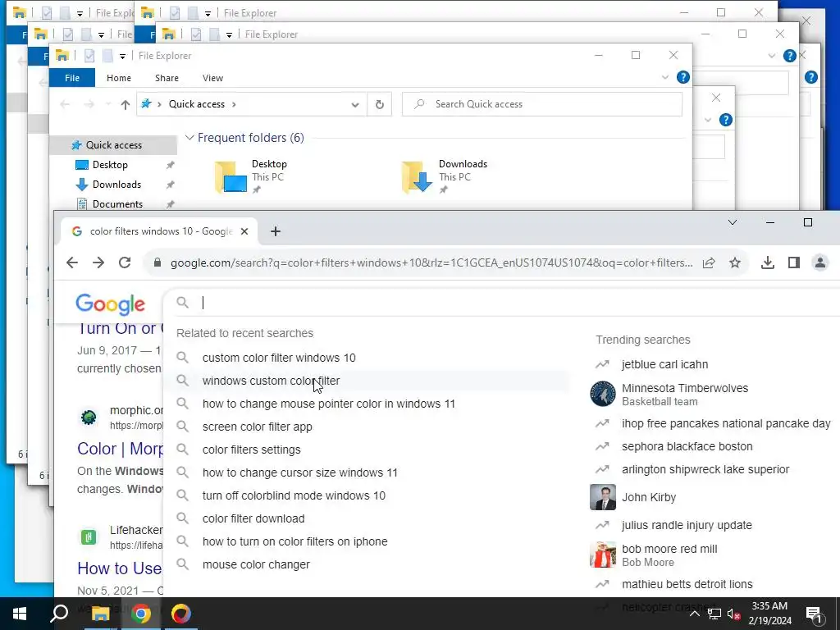Open Windows Start menu
This screenshot has width=840, height=630.
pyautogui.click(x=20, y=614)
